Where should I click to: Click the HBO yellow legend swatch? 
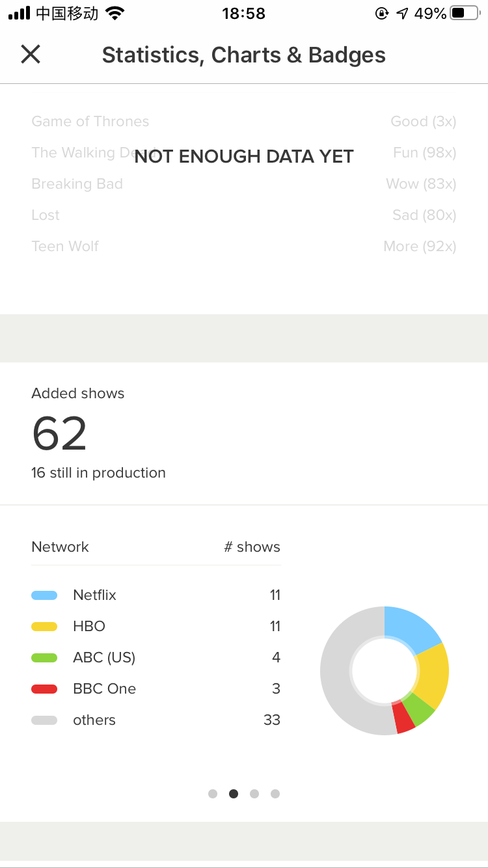point(44,627)
